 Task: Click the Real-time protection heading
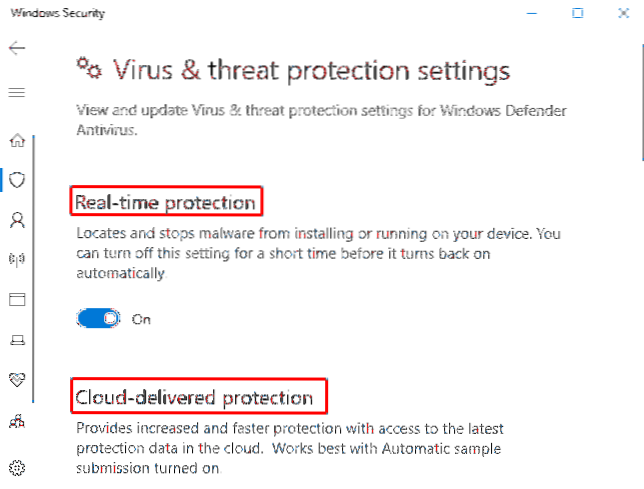click(x=166, y=203)
